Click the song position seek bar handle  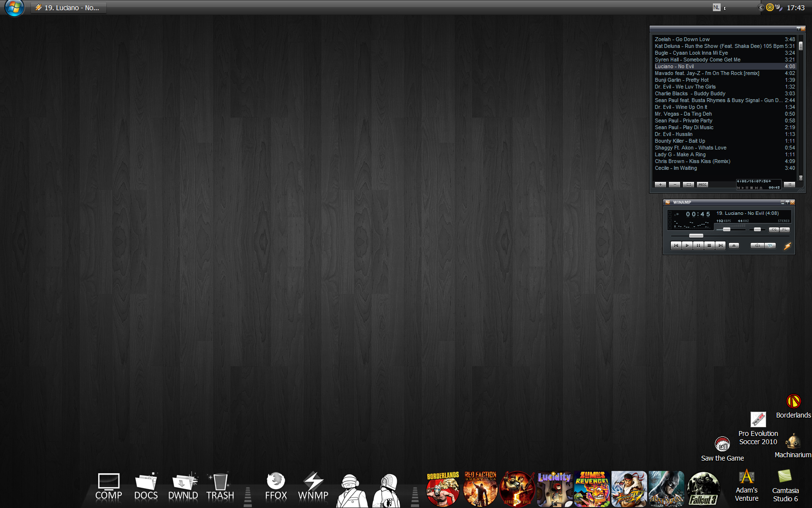(696, 236)
